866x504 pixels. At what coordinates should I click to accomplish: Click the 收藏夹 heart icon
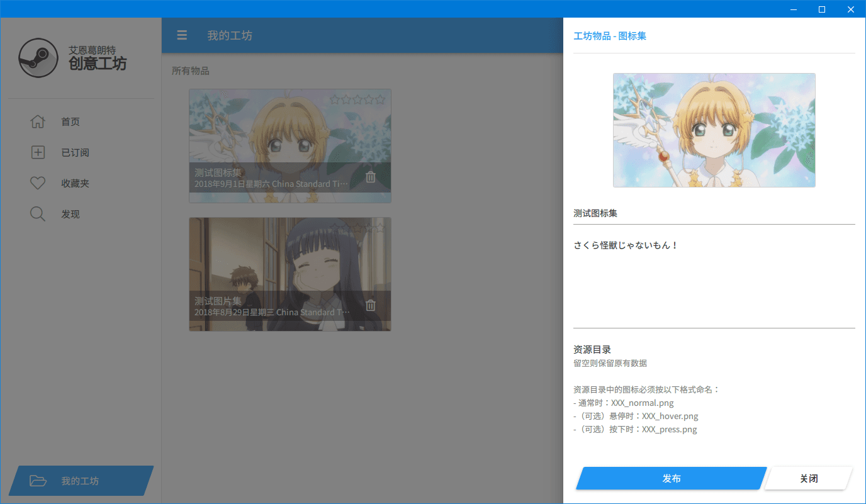38,183
